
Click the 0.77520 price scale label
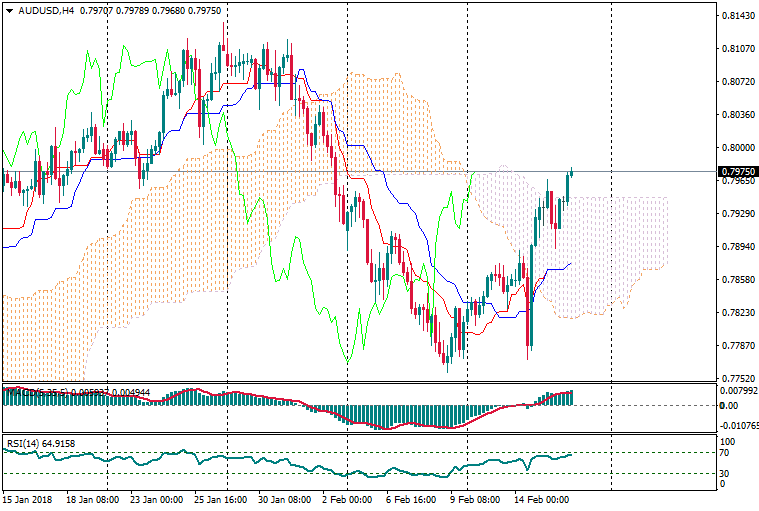pyautogui.click(x=737, y=379)
